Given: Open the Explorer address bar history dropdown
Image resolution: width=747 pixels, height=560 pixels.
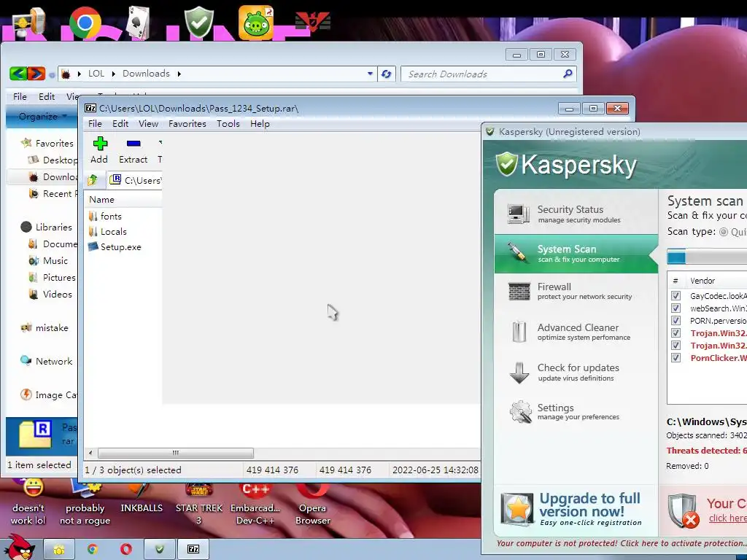Looking at the screenshot, I should (370, 74).
